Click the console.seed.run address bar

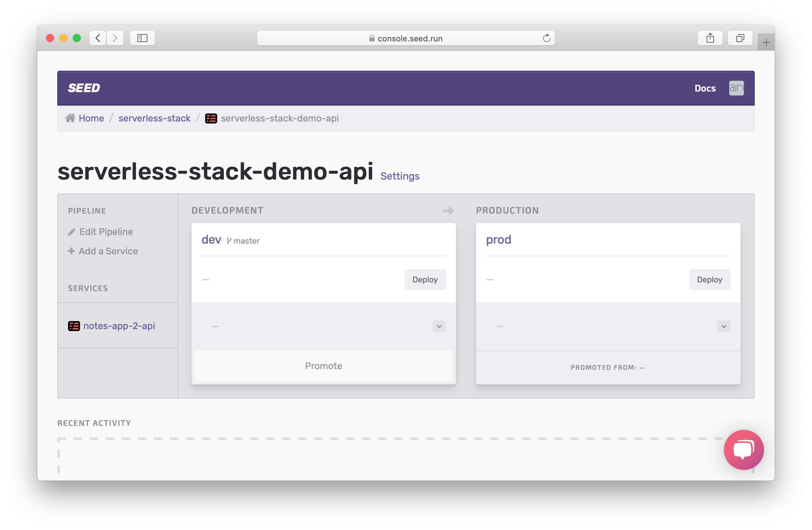click(405, 38)
